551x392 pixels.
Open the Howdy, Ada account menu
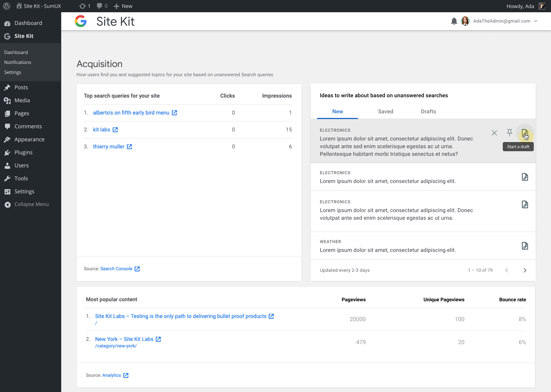[x=525, y=6]
